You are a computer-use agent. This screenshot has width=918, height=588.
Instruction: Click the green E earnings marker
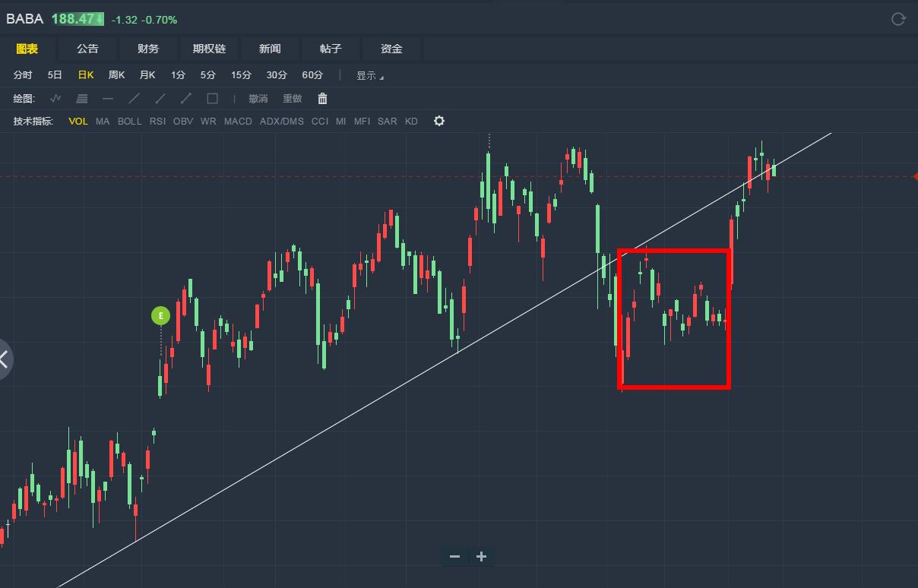[x=160, y=315]
